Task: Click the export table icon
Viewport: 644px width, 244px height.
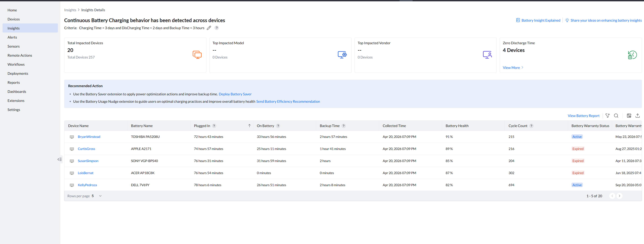Action: [637, 116]
